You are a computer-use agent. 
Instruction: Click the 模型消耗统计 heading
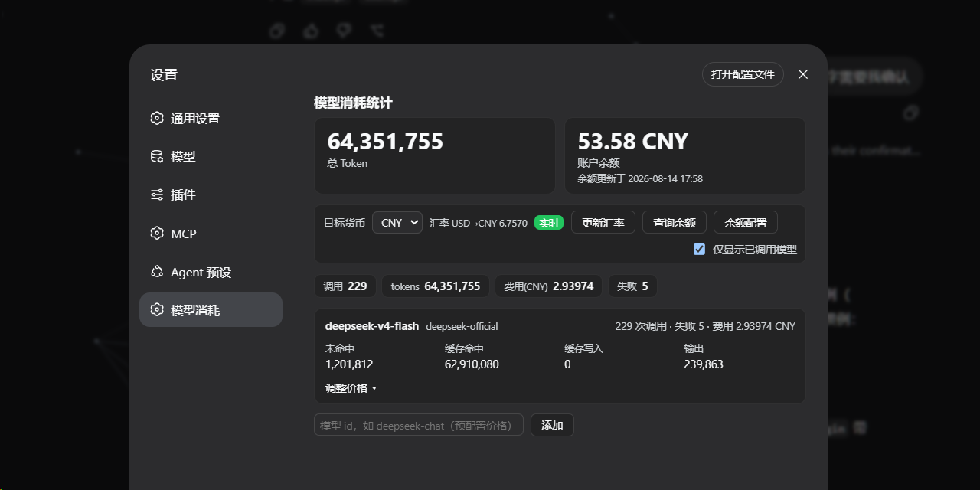pyautogui.click(x=353, y=103)
